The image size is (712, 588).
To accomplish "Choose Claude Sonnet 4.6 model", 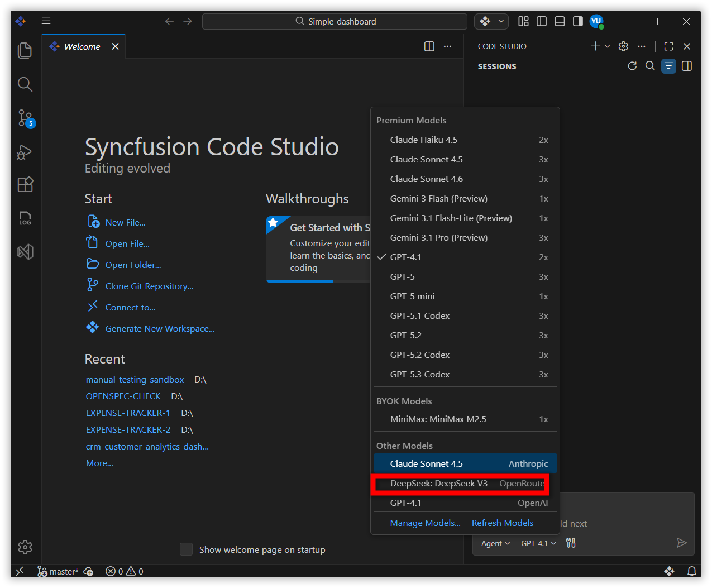I will (465, 179).
